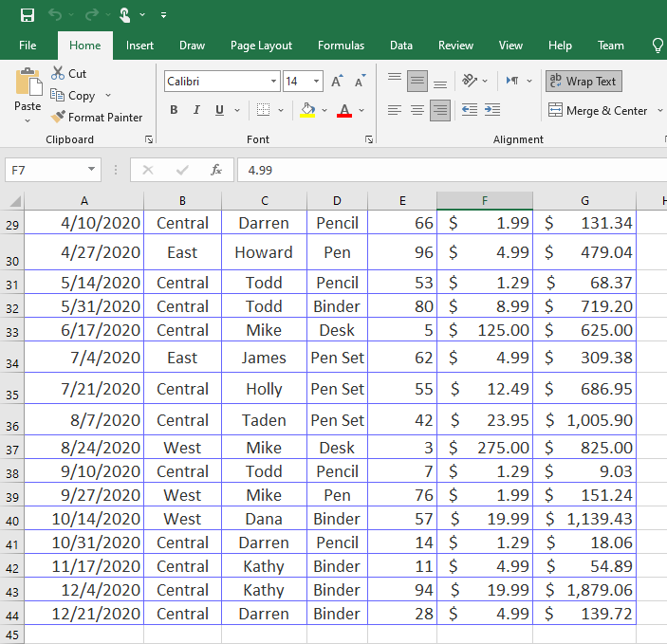Switch to the Formulas tab
667x644 pixels.
(341, 46)
